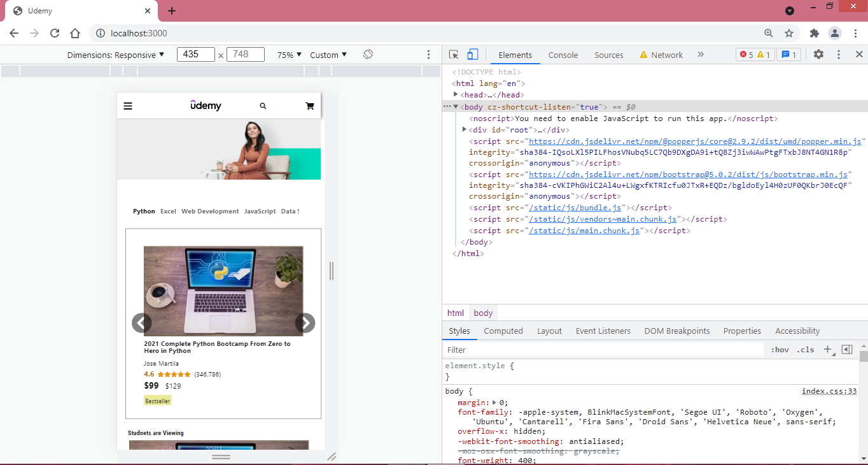Toggle element classes with .cls

pos(805,349)
